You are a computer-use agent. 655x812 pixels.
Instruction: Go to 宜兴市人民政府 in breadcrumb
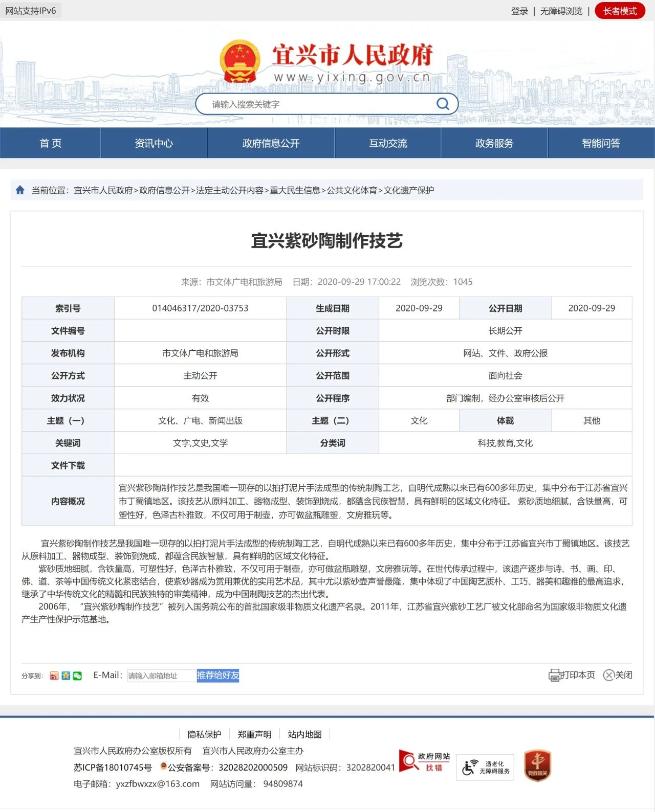point(103,190)
